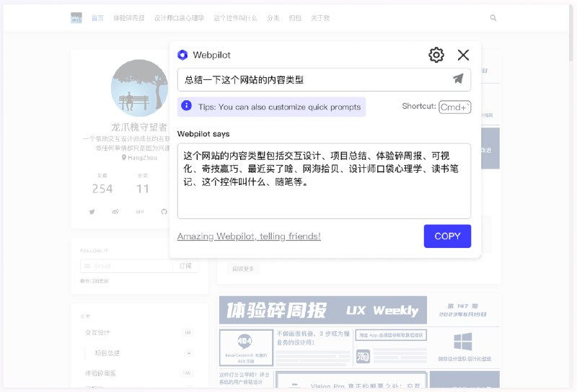This screenshot has height=392, width=577.
Task: Click the HangZhou location pin
Action: pos(124,157)
